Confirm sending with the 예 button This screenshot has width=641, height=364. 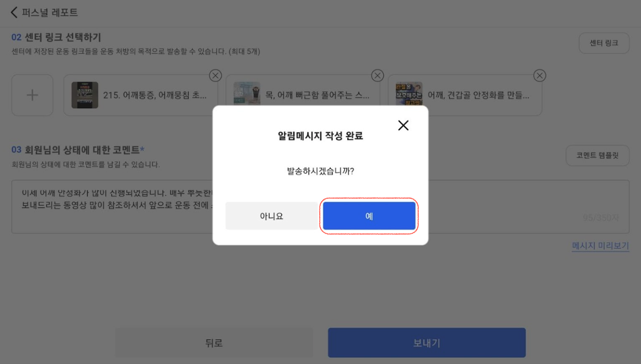[369, 216]
